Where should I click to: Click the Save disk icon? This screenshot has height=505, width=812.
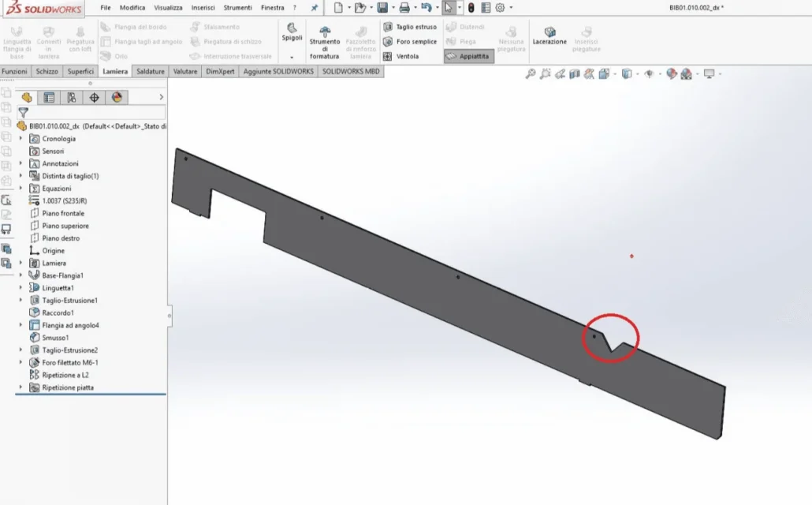(x=382, y=7)
